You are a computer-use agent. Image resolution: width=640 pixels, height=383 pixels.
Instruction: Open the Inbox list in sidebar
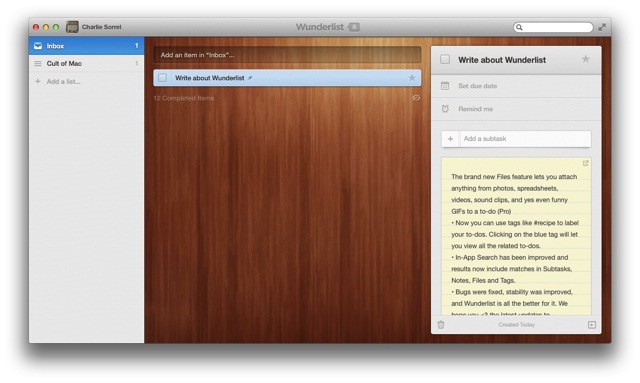point(86,46)
